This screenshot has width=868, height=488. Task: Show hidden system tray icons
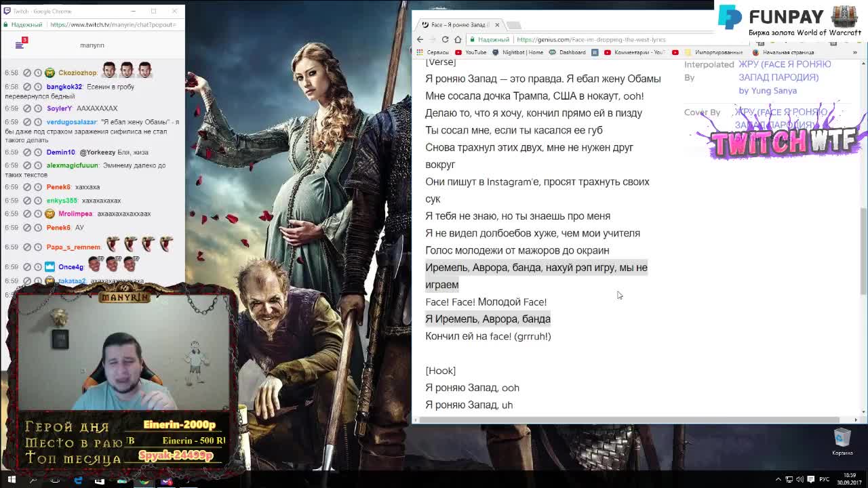tap(778, 480)
